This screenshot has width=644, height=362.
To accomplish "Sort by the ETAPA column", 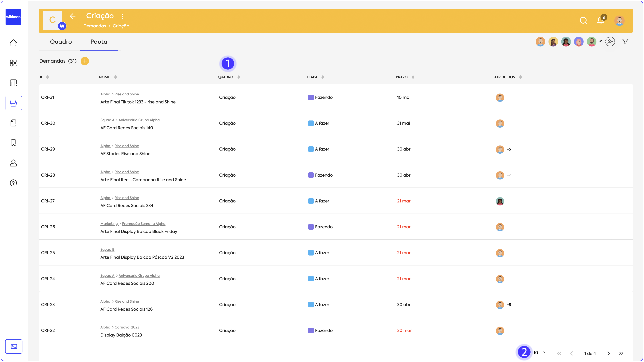I will point(323,77).
